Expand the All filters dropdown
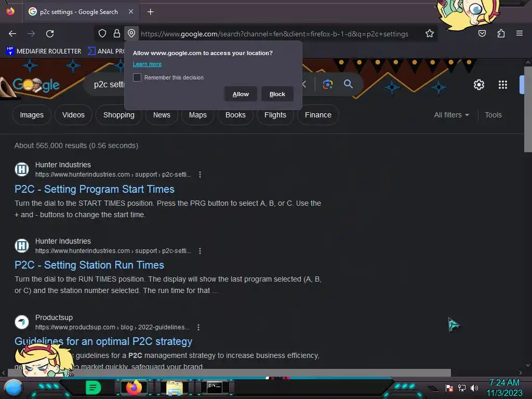The height and width of the screenshot is (399, 532). pyautogui.click(x=451, y=115)
